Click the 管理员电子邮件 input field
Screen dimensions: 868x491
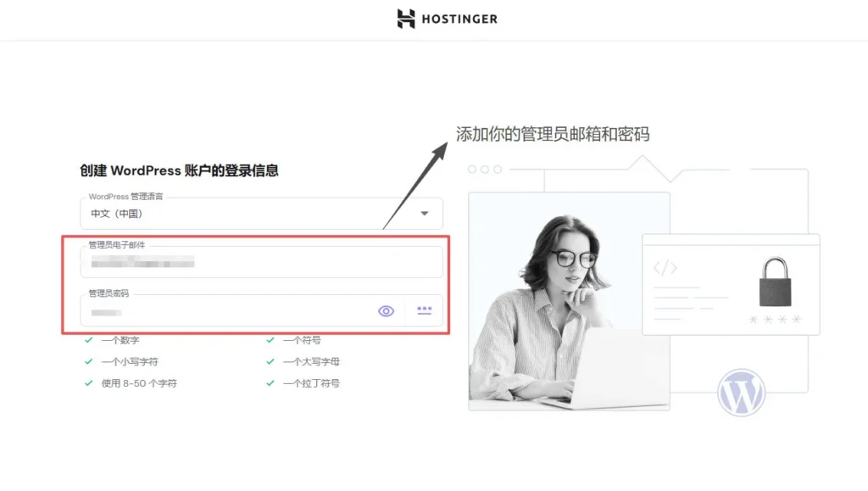point(254,263)
